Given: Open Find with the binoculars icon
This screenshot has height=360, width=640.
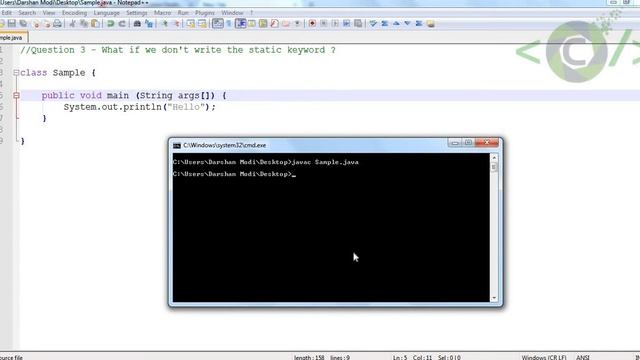Looking at the screenshot, I should (x=137, y=24).
